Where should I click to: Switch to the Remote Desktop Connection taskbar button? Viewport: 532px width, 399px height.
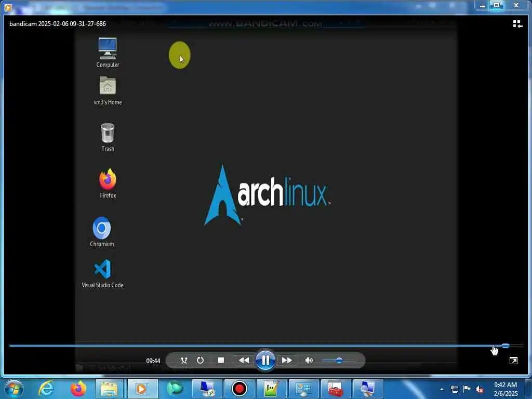coord(207,389)
